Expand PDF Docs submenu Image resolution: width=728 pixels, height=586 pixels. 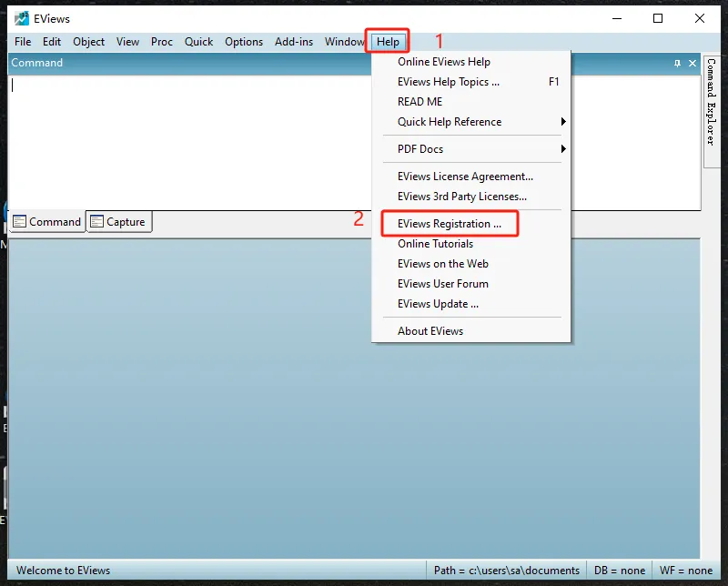[x=471, y=149]
